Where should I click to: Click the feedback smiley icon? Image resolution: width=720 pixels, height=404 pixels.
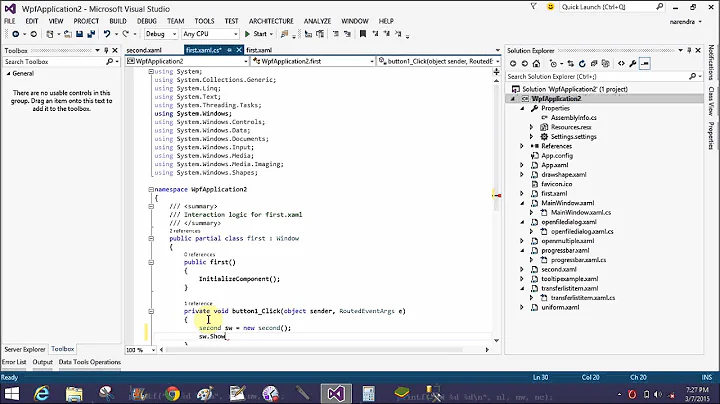550,7
